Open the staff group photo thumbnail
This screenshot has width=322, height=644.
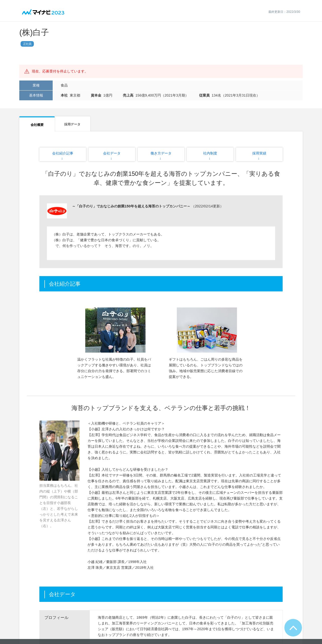pos(115,330)
